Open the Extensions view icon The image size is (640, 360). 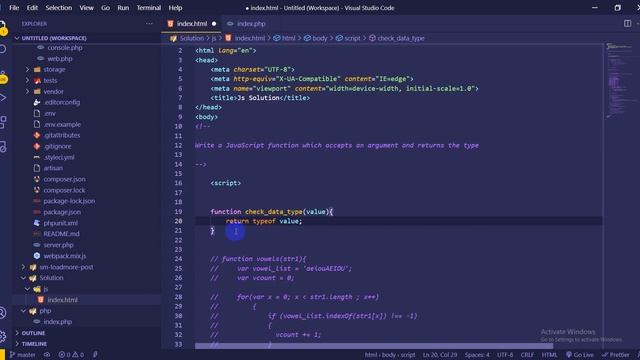[x=2, y=122]
